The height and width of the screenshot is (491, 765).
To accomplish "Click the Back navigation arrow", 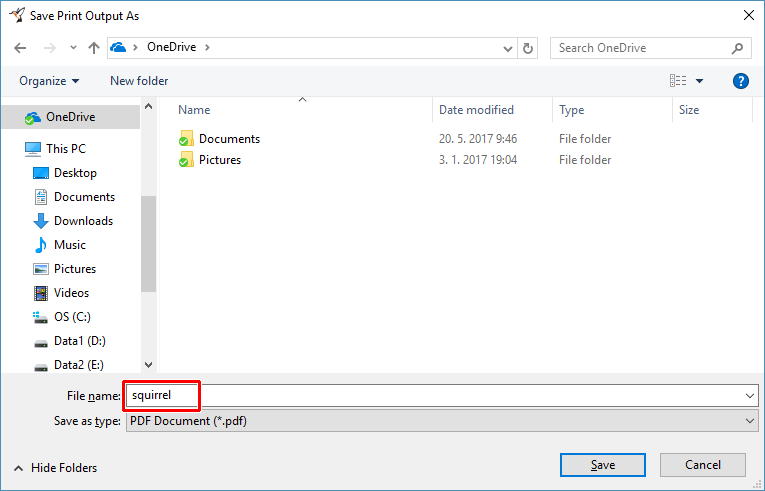I will 20,48.
